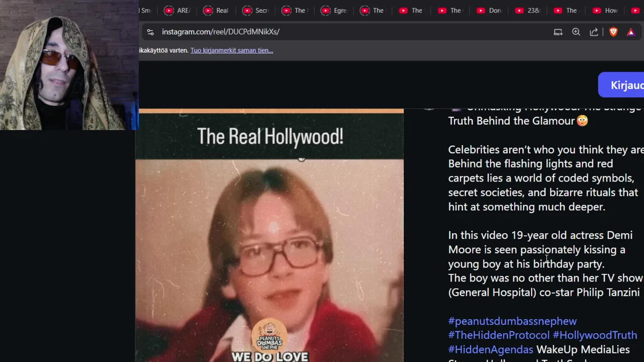This screenshot has height=362, width=644.
Task: Click the blue Kirjaudu login button
Action: pyautogui.click(x=621, y=85)
